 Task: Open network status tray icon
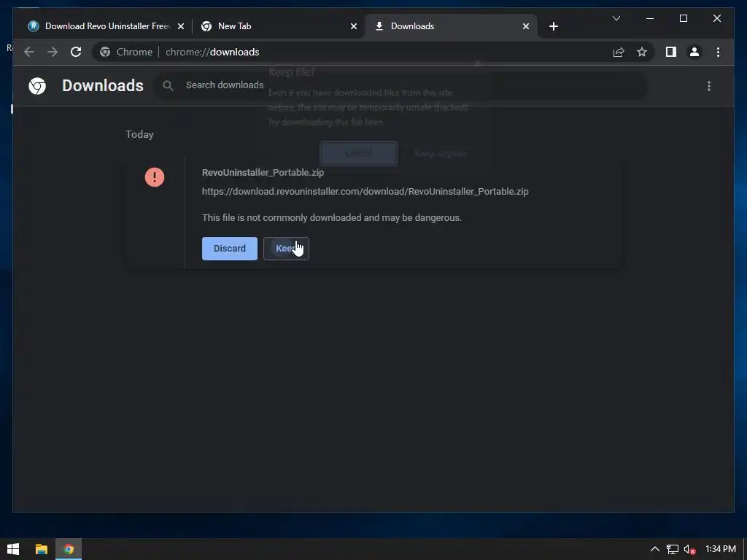(672, 550)
